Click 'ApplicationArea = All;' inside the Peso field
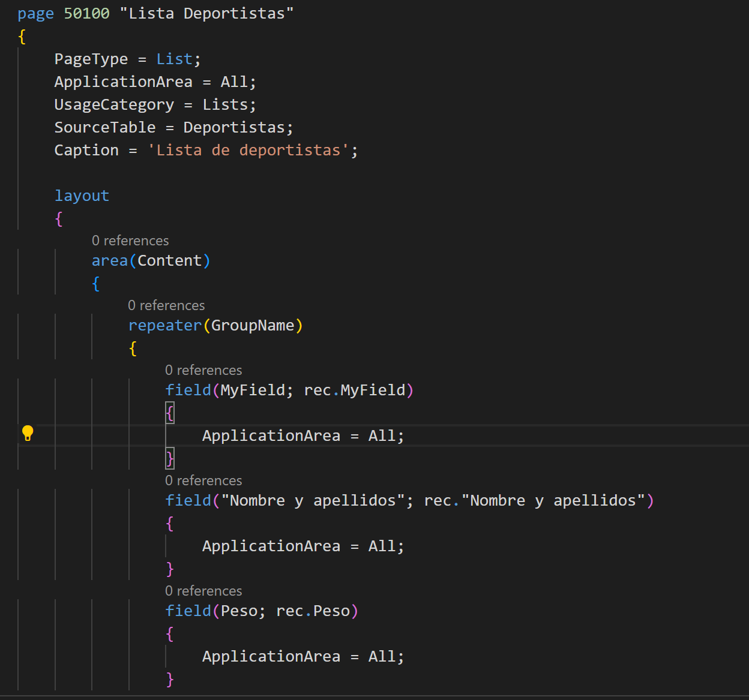The height and width of the screenshot is (700, 749). pos(303,657)
